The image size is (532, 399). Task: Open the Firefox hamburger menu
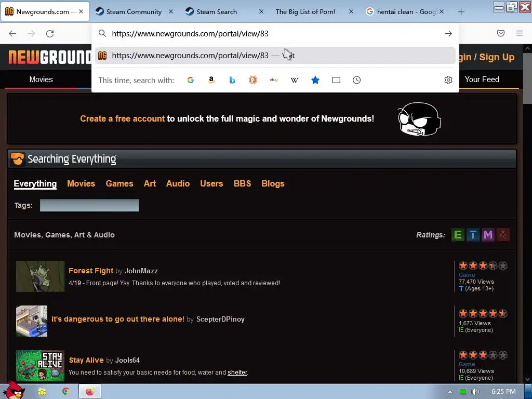520,33
